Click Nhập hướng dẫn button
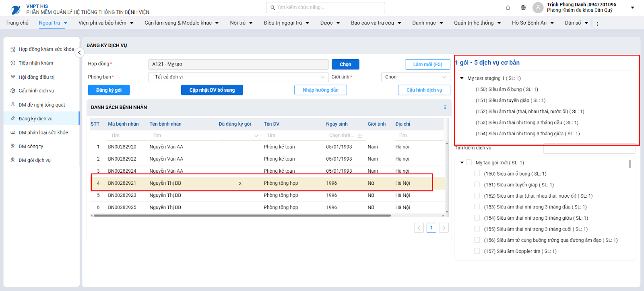Image resolution: width=644 pixels, height=291 pixels. point(320,90)
